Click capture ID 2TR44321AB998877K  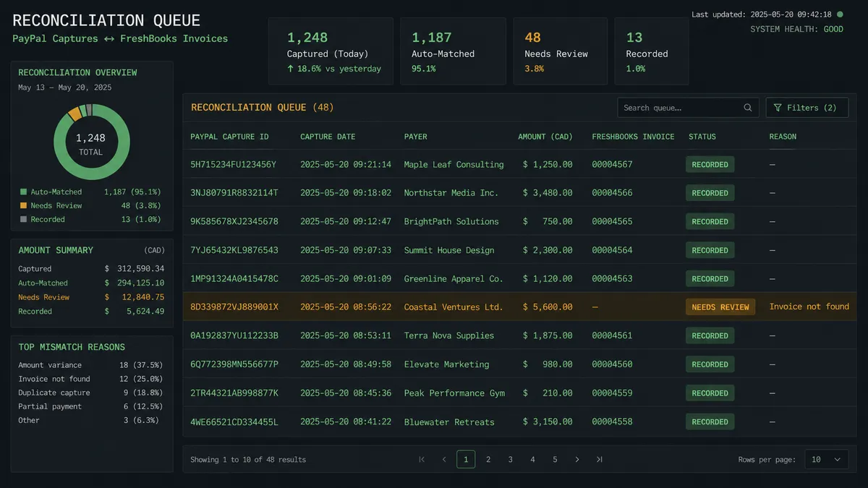click(x=234, y=393)
